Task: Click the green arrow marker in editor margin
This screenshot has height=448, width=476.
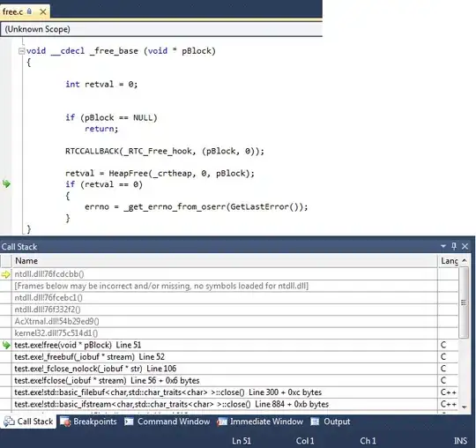Action: coord(6,183)
